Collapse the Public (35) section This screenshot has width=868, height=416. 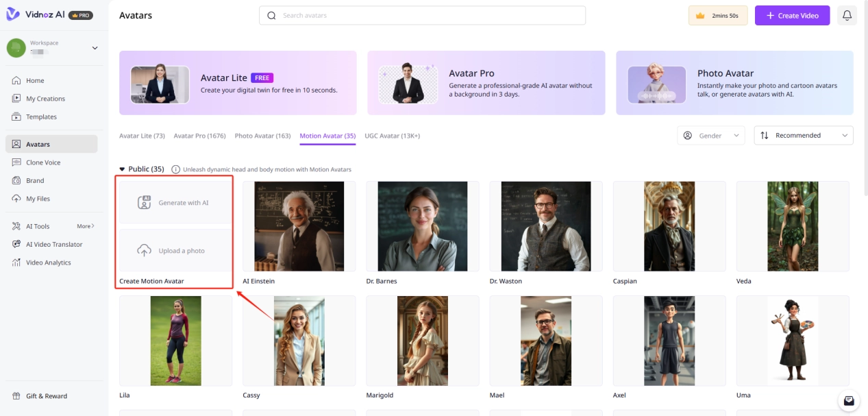pyautogui.click(x=123, y=169)
